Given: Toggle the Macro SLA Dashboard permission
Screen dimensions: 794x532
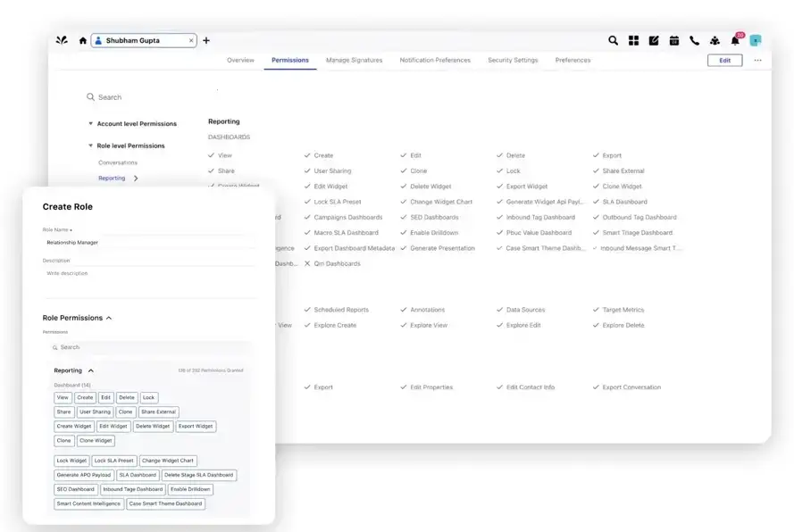Looking at the screenshot, I should [307, 232].
